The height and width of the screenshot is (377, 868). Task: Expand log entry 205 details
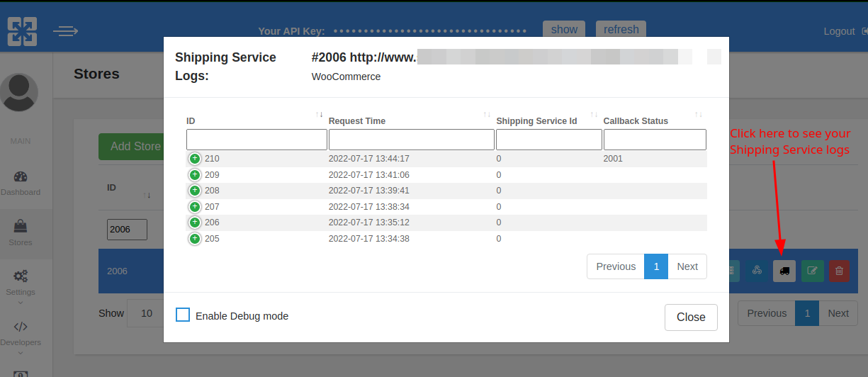click(x=195, y=239)
